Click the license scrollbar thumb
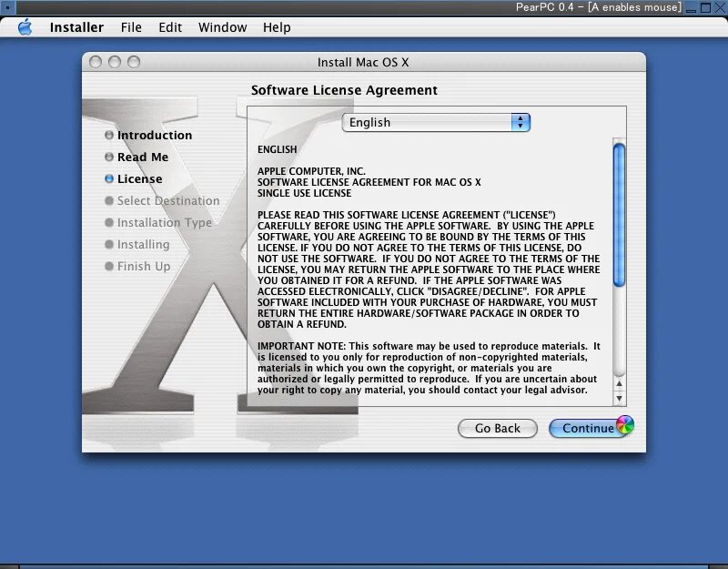The image size is (728, 569). point(619,215)
